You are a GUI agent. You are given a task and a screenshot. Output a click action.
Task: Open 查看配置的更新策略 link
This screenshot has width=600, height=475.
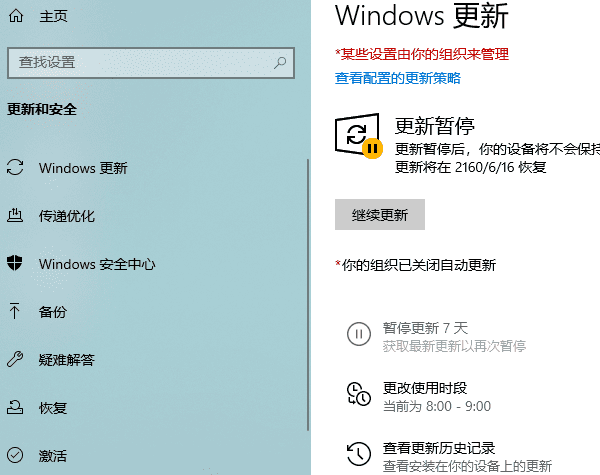pos(398,78)
